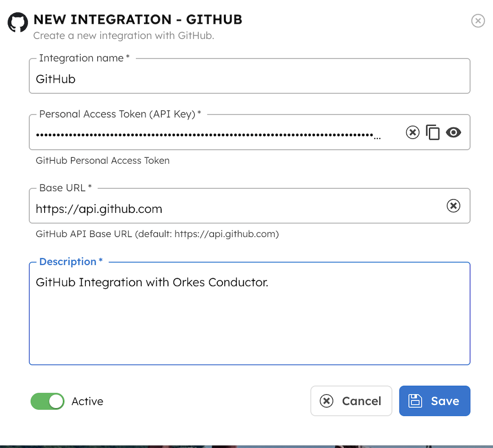
Task: Click the 'GitHub Personal Access Token' helper text
Action: pos(102,161)
